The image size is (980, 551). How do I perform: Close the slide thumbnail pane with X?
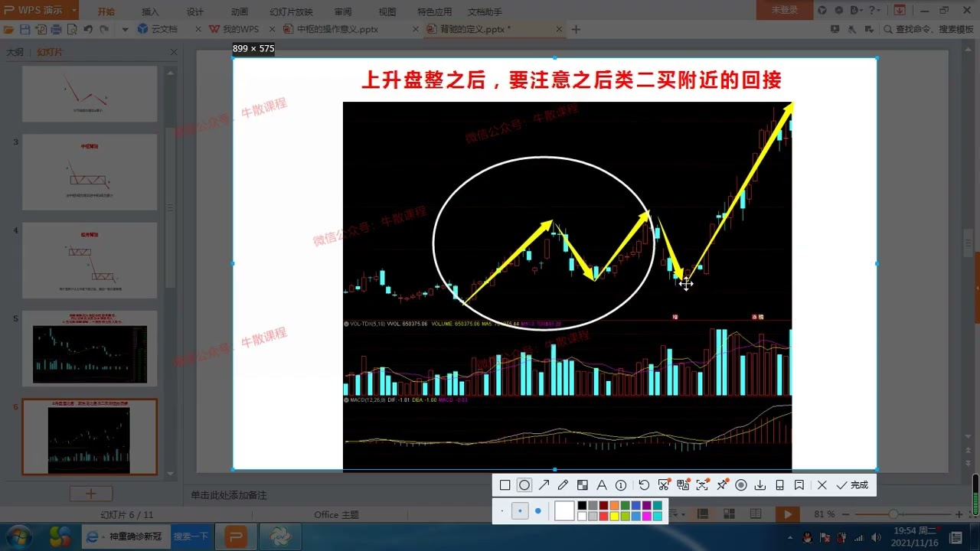174,52
